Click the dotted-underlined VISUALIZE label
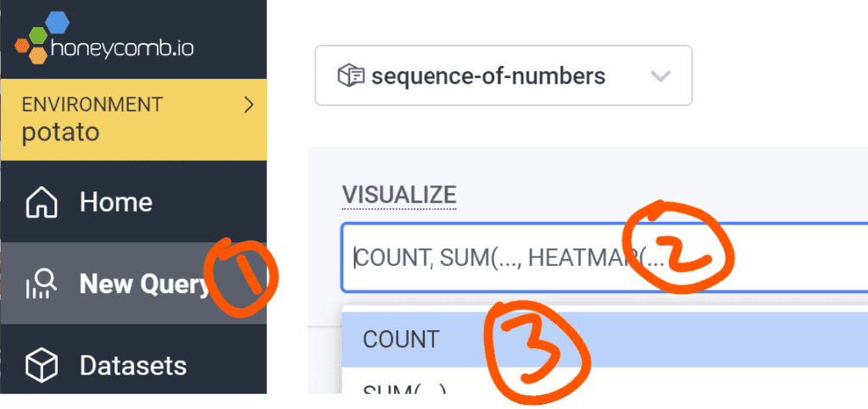868x409 pixels. [399, 195]
